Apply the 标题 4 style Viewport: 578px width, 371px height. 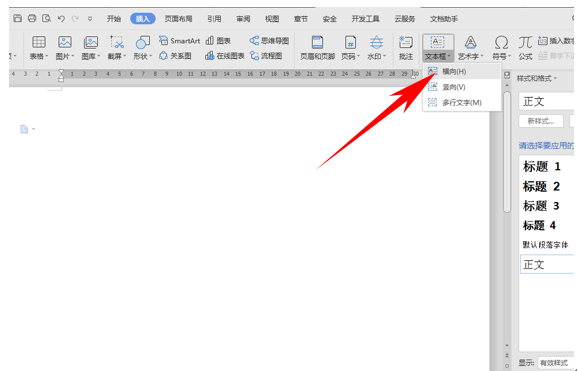(x=539, y=225)
